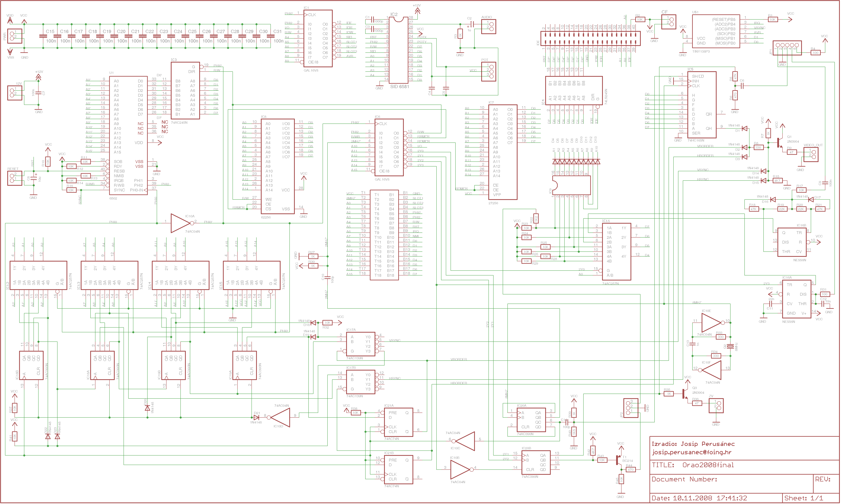This screenshot has height=504, width=843.
Task: Click the 12V input connector symbol
Action: click(15, 93)
